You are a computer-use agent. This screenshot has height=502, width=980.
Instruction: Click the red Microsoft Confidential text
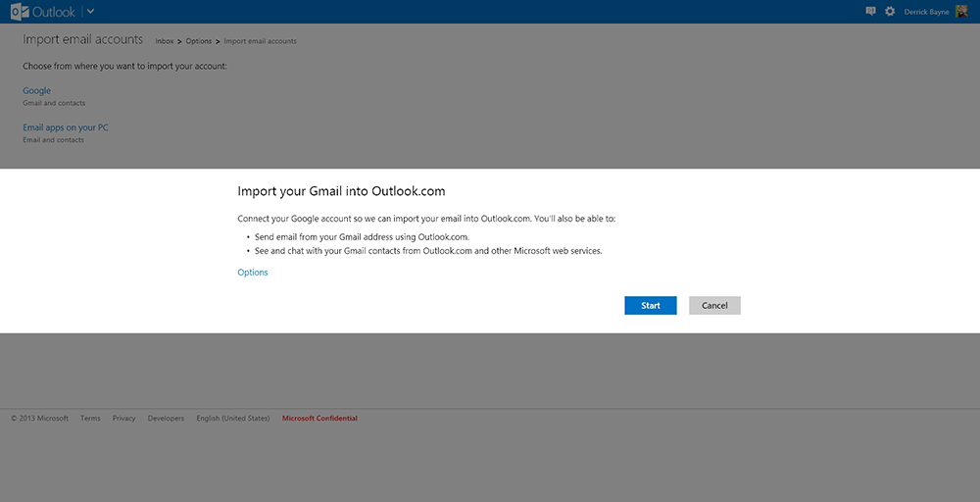click(319, 419)
